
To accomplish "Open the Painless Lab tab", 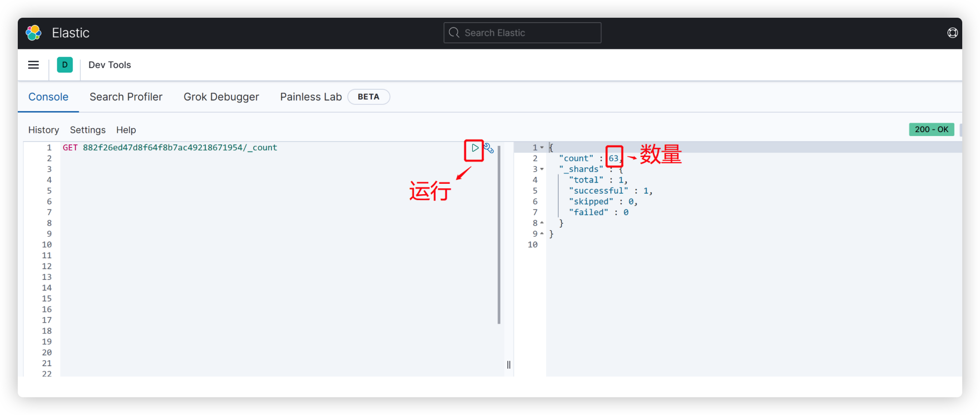I will click(311, 97).
